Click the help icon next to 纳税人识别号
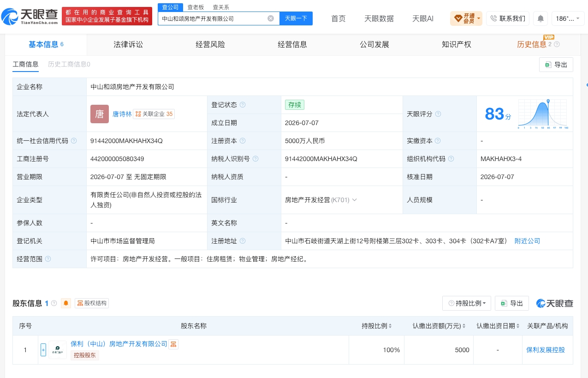The height and width of the screenshot is (378, 588). pyautogui.click(x=255, y=159)
